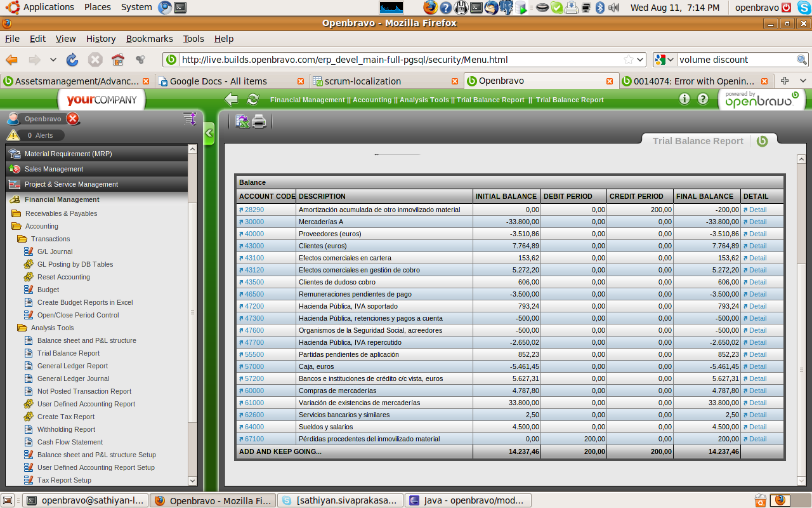Image resolution: width=812 pixels, height=508 pixels.
Task: Collapse the Accounting folder
Action: point(16,226)
